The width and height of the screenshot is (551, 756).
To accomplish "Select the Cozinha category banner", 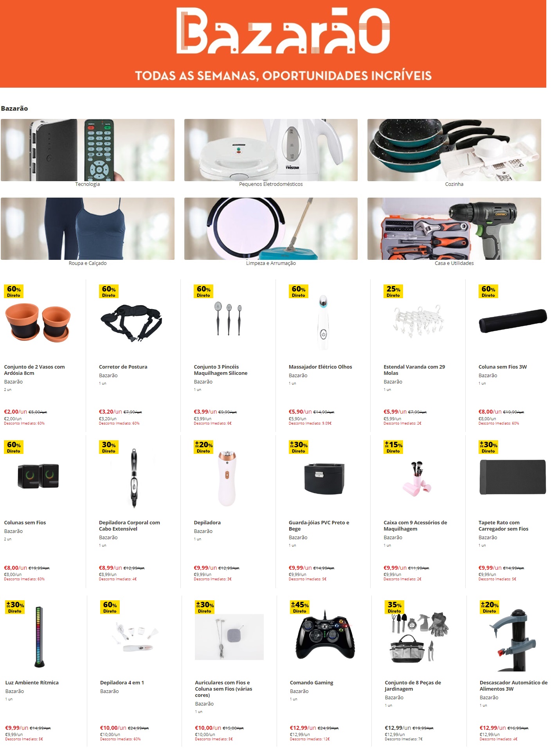I will point(454,150).
